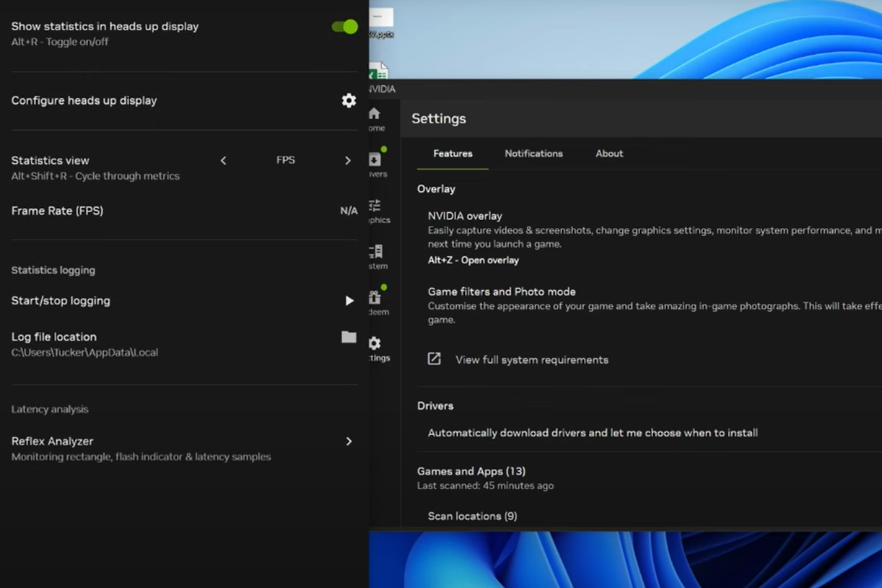This screenshot has width=882, height=588.
Task: Switch to the Notifications tab
Action: tap(533, 153)
